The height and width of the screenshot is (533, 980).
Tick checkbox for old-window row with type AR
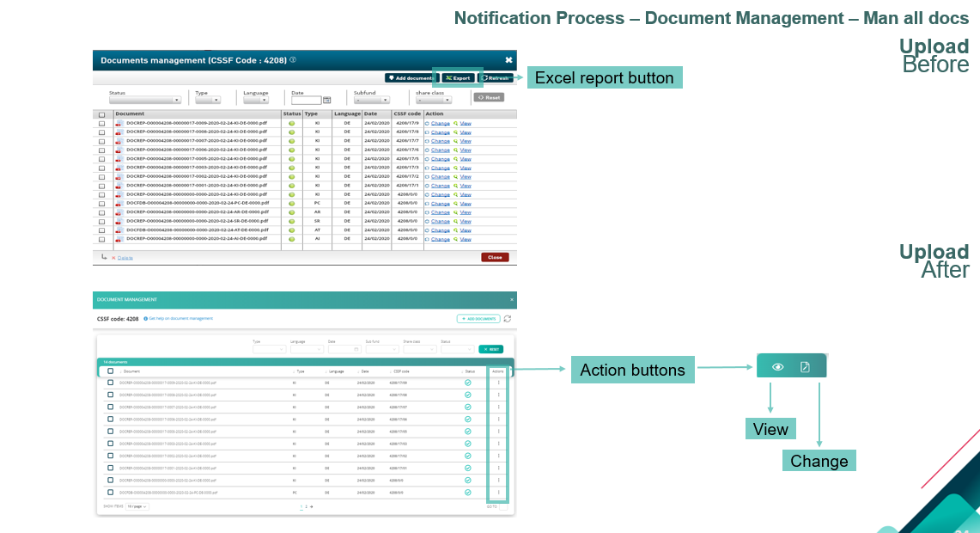102,212
